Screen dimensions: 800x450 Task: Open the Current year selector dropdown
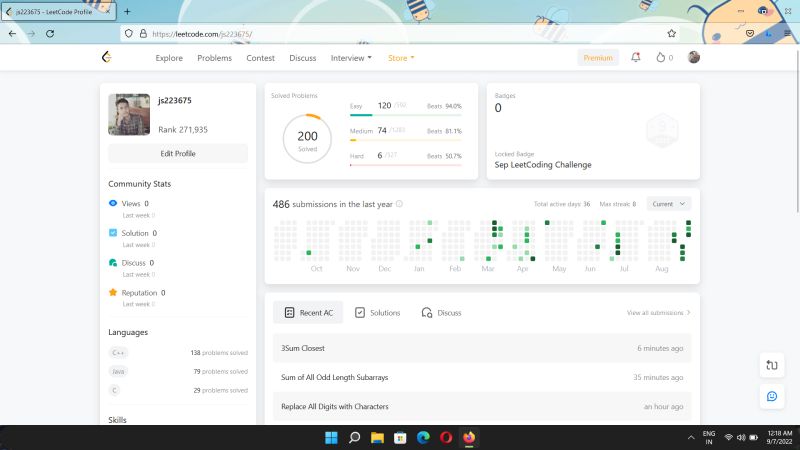(668, 204)
